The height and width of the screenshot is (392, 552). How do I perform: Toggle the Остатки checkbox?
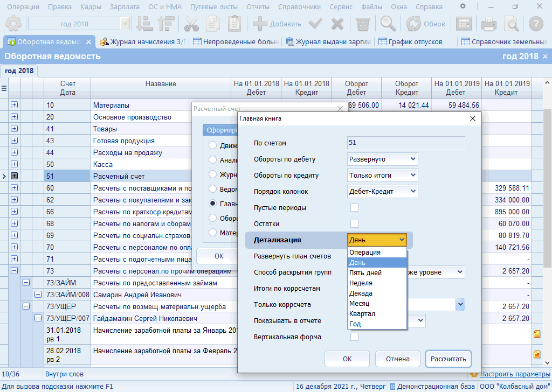tap(354, 223)
